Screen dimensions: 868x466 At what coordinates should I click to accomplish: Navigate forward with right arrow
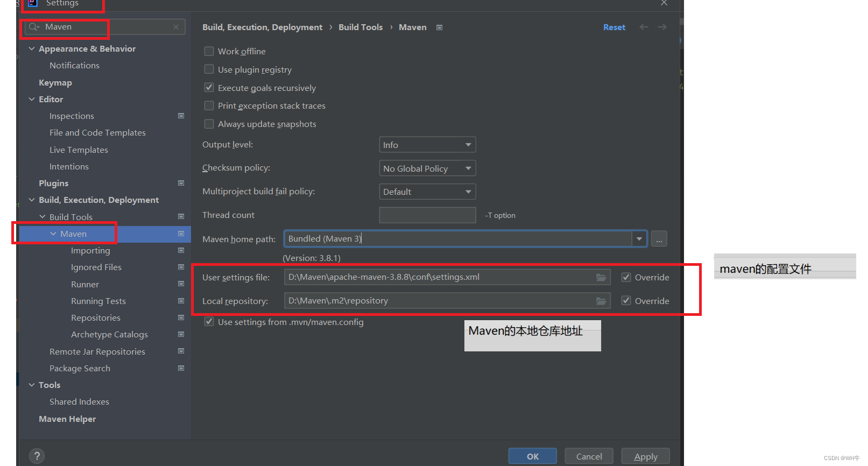click(662, 27)
